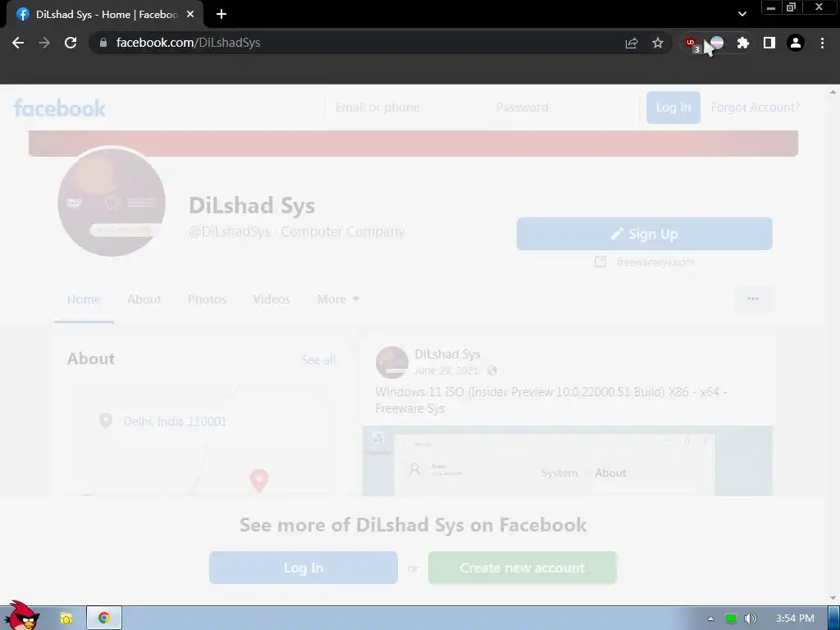Screen dimensions: 840x630
Task: Click the Create new account button
Action: 523,568
